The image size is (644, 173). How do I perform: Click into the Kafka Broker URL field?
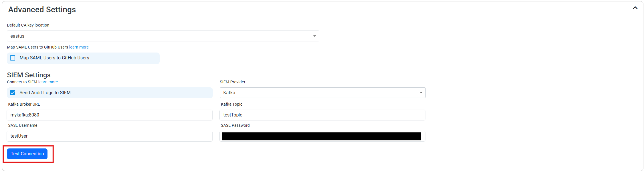click(110, 115)
